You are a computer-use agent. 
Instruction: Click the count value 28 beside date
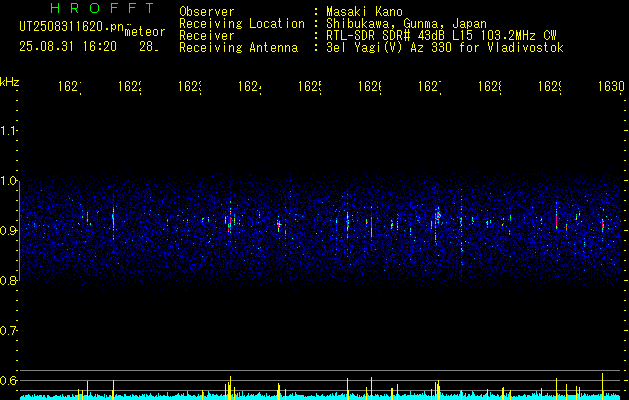pos(149,47)
